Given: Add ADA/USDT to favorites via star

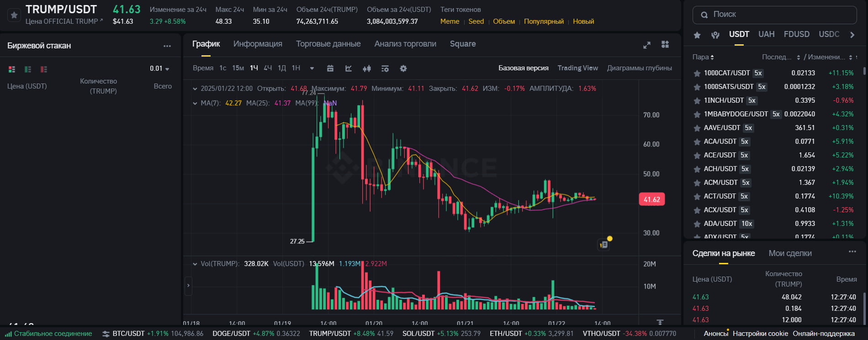Looking at the screenshot, I should tap(697, 224).
